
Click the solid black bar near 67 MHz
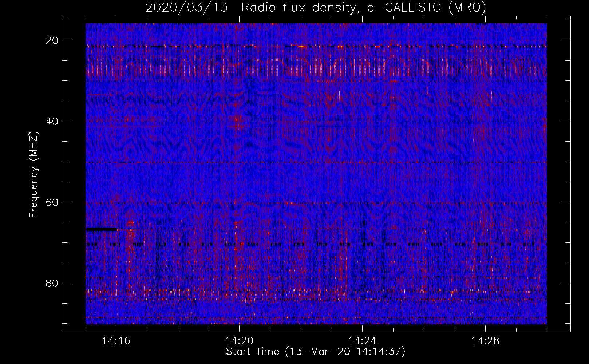(102, 229)
